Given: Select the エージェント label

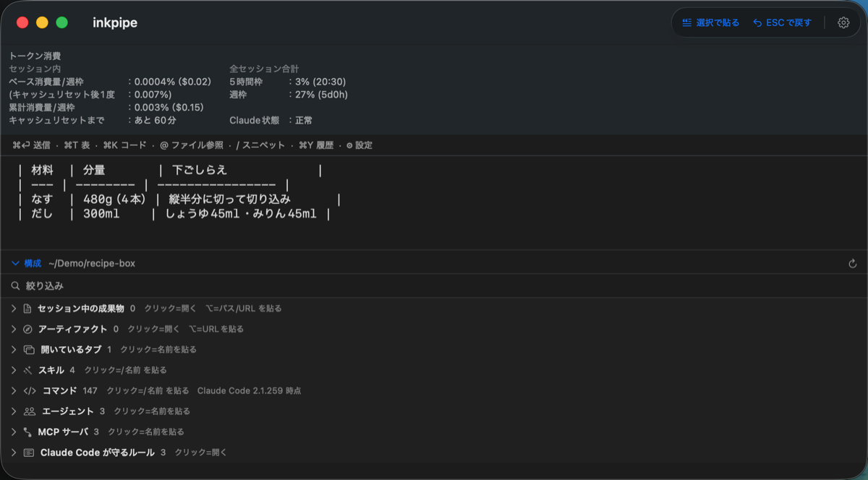Looking at the screenshot, I should coord(68,411).
